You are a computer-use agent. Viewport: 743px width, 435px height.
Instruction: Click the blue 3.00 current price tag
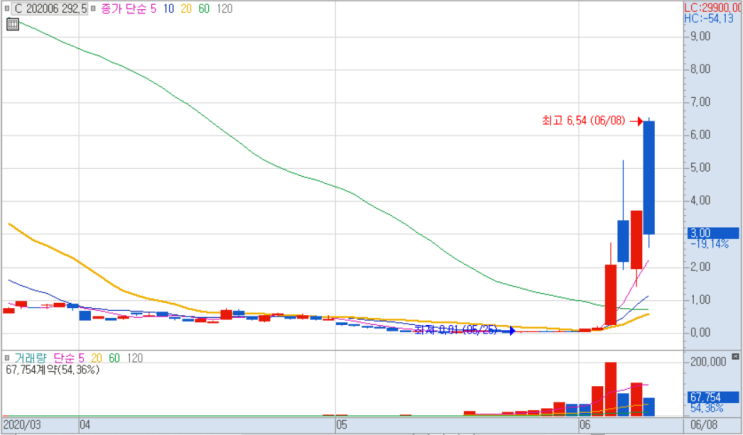[713, 233]
